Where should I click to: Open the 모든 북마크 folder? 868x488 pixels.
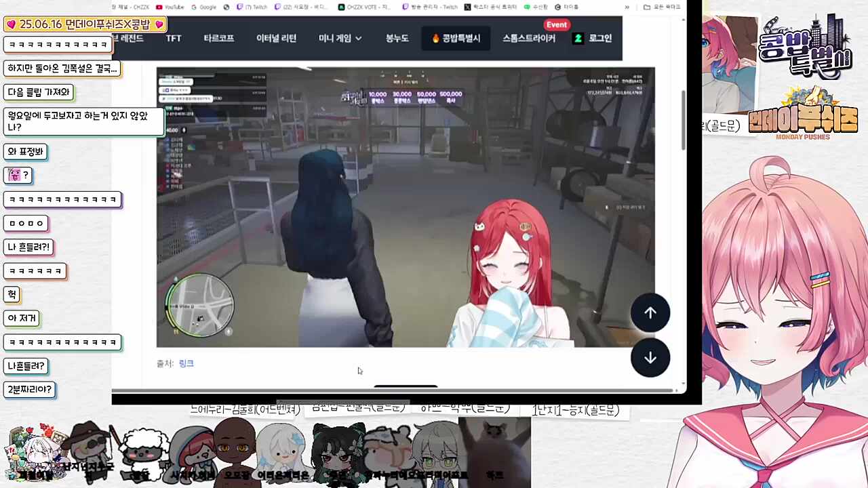coord(662,7)
